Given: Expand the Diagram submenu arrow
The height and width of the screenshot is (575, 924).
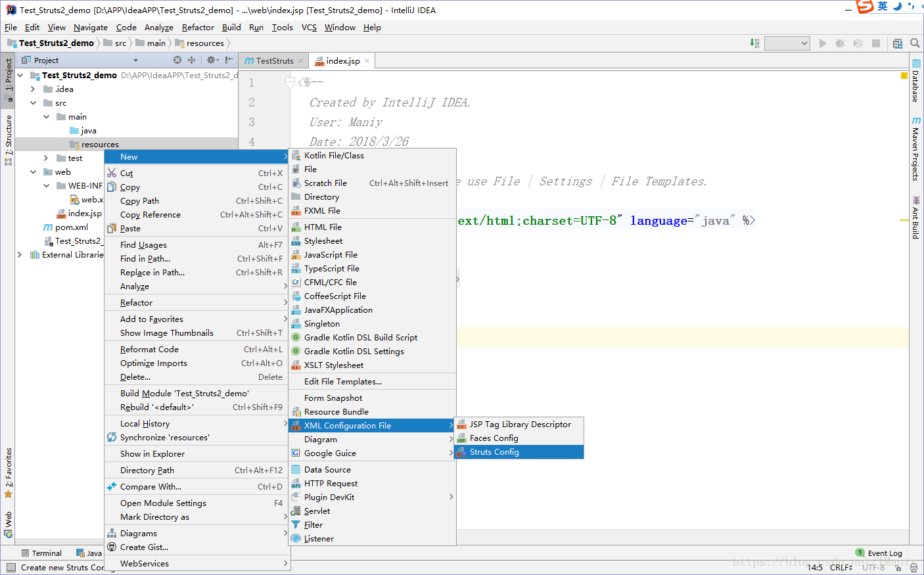Looking at the screenshot, I should pos(451,440).
